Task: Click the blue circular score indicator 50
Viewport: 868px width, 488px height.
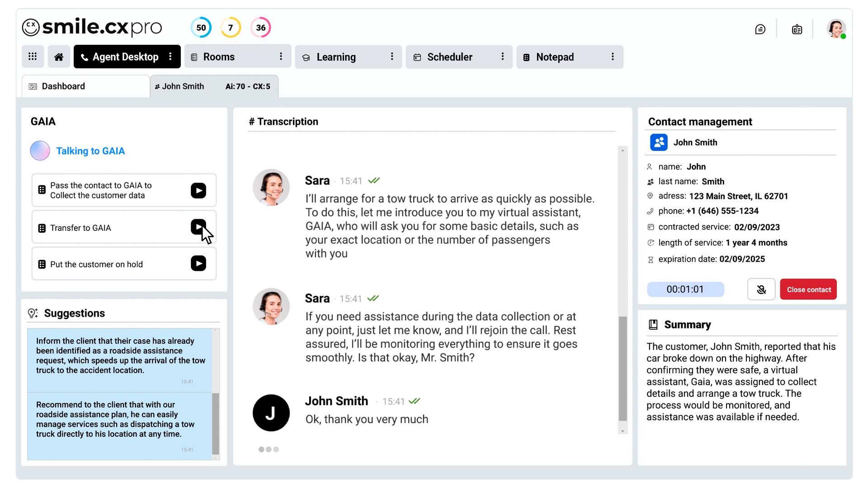Action: 201,28
